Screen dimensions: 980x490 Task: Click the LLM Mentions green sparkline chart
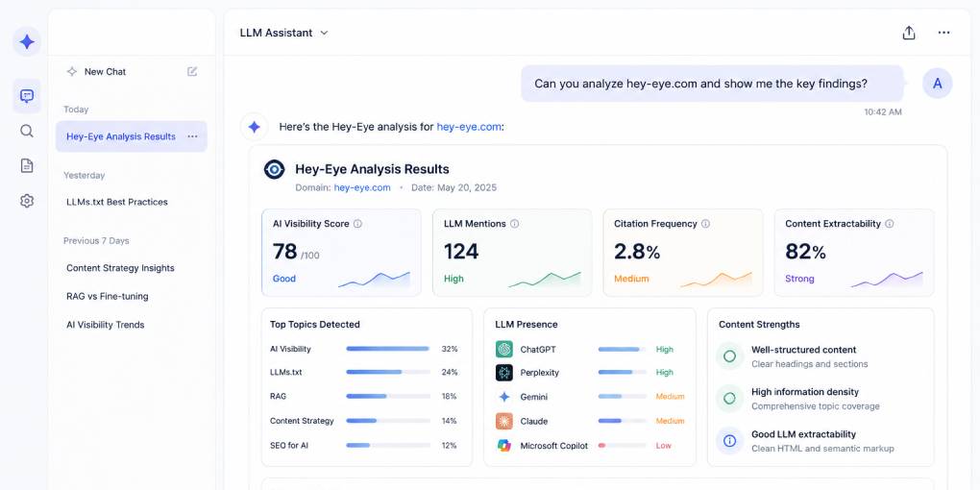point(545,280)
